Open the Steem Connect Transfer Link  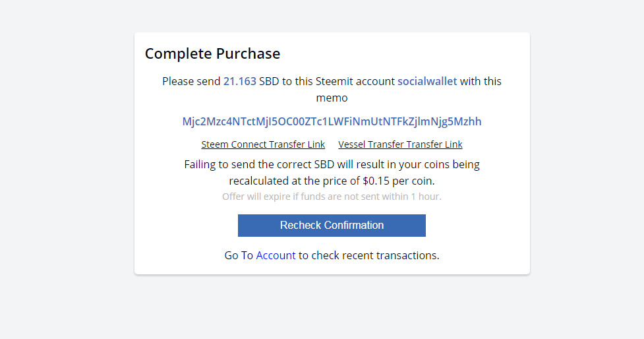point(263,144)
